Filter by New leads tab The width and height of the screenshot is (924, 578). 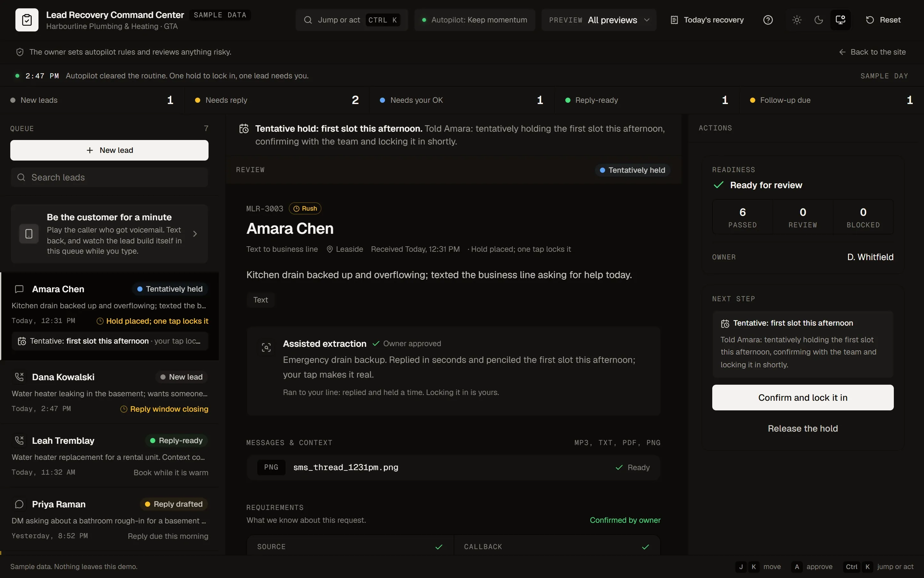(x=92, y=100)
